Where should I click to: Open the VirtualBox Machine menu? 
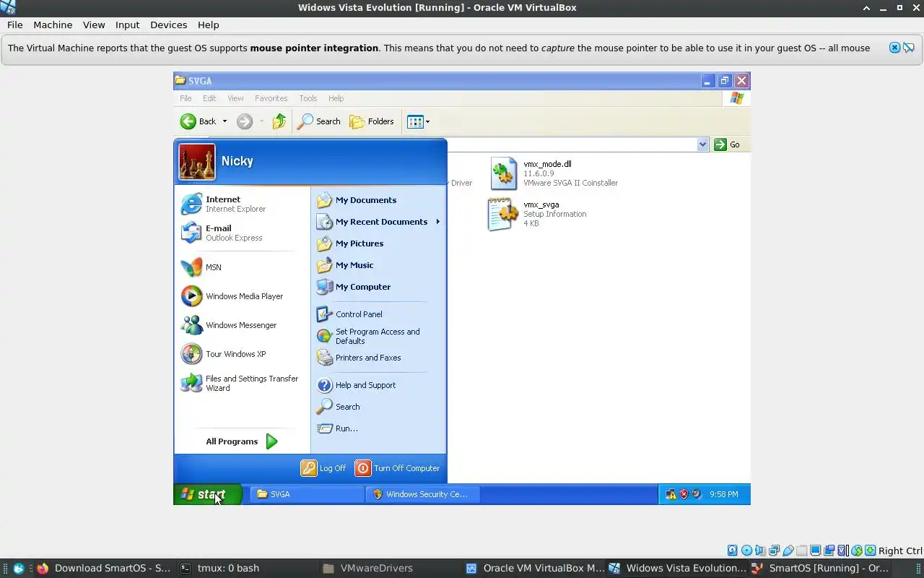[53, 25]
